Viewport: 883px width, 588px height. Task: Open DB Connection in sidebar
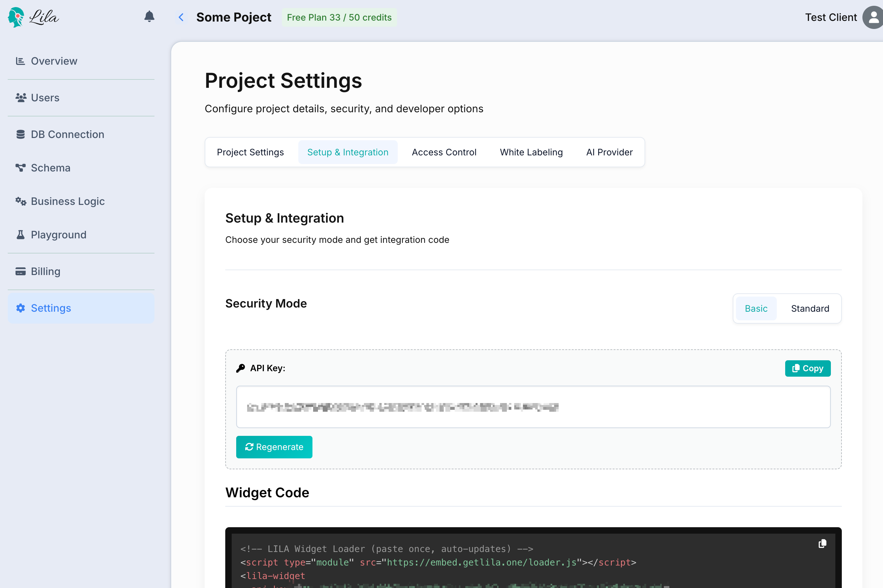[68, 134]
